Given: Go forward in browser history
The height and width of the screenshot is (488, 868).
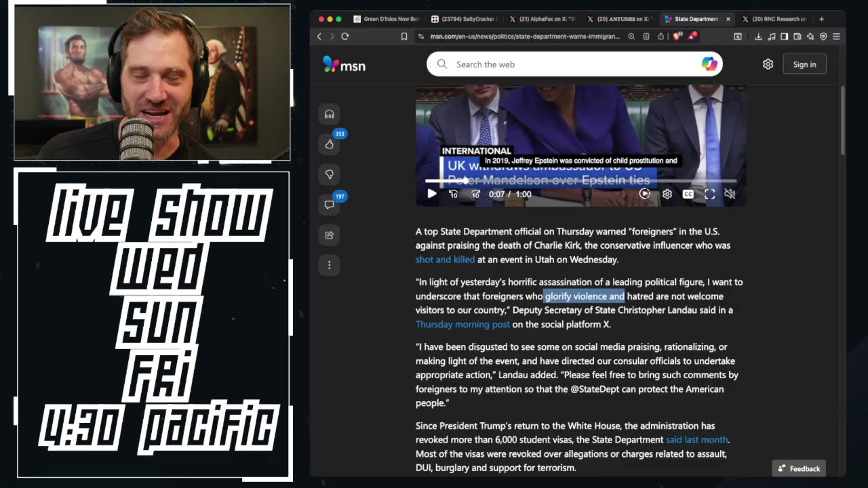Looking at the screenshot, I should (332, 37).
